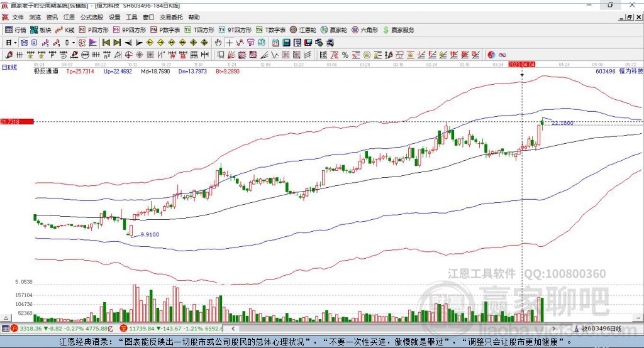Open the 赢家轮 wheel tool
644x348 pixels.
334,30
